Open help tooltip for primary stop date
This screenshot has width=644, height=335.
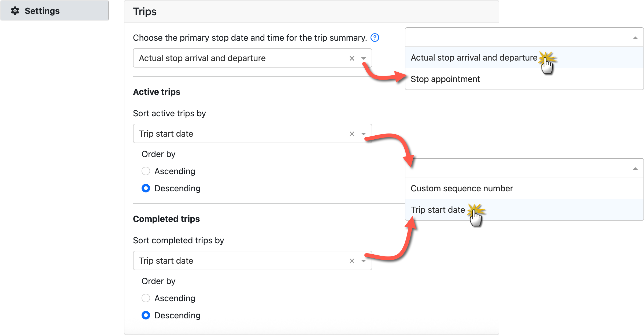click(x=375, y=38)
